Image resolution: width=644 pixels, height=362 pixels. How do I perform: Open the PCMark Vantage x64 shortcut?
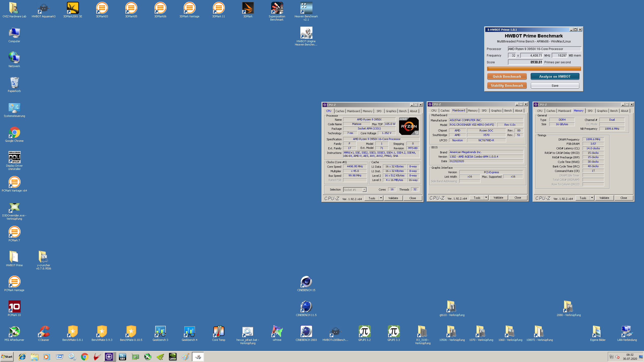pyautogui.click(x=14, y=184)
